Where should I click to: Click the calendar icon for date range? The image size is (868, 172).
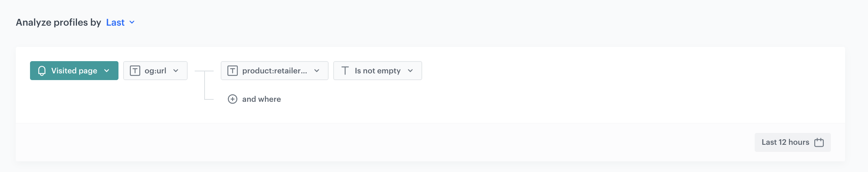point(819,142)
